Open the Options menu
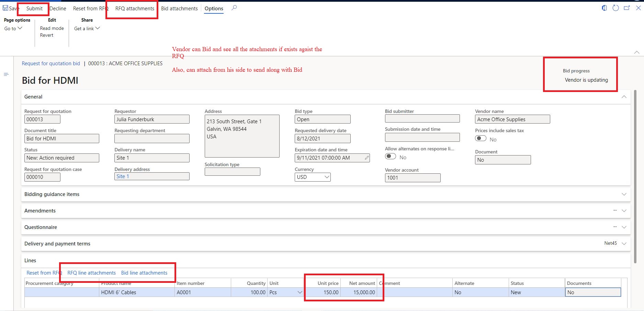This screenshot has width=644, height=311. click(x=214, y=8)
